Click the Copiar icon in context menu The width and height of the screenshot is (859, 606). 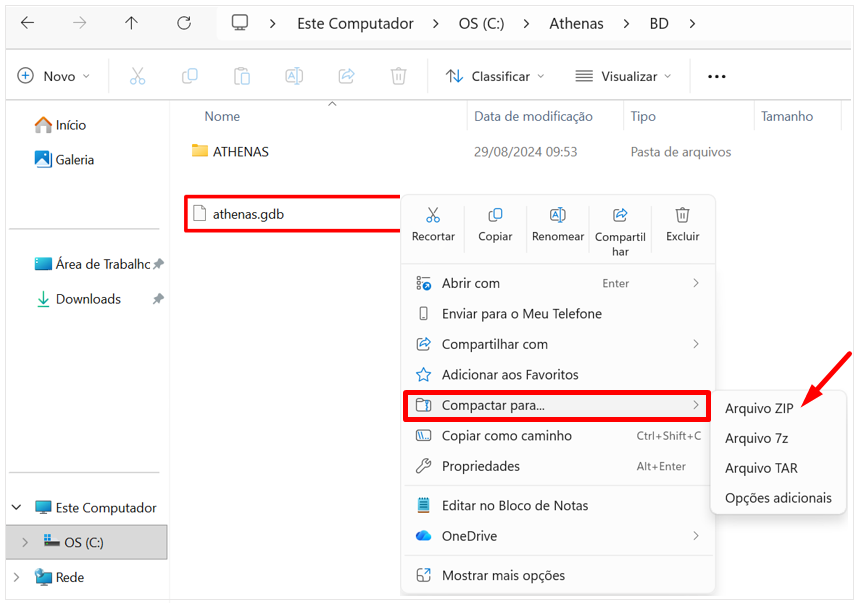pyautogui.click(x=495, y=215)
